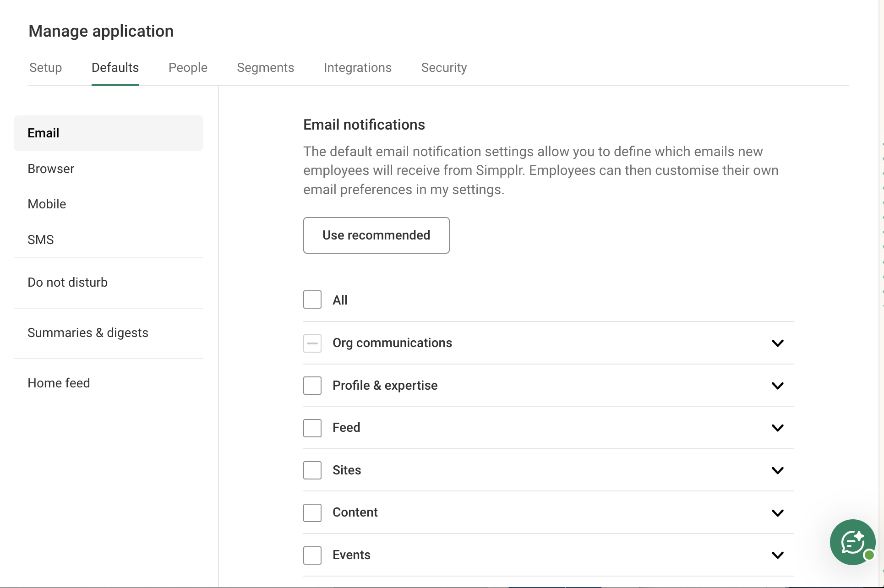Open the Integrations tab

tap(357, 68)
